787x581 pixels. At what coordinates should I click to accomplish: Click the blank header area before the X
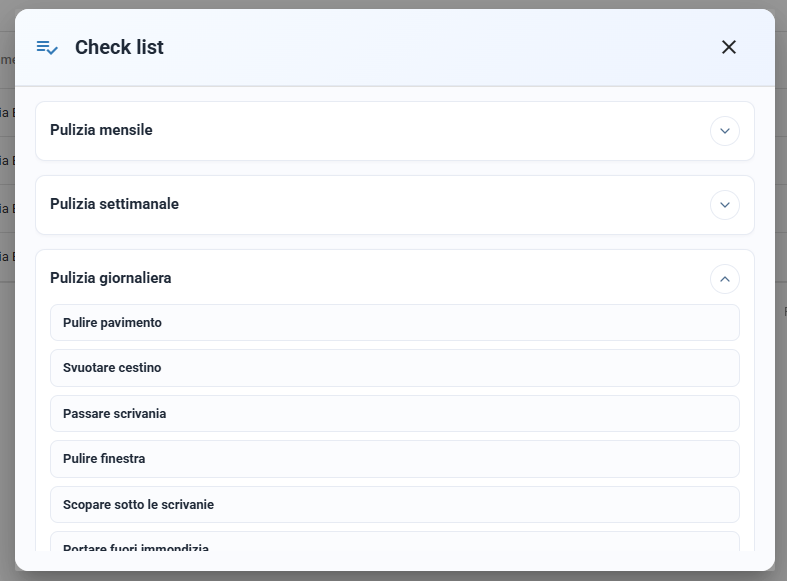pyautogui.click(x=442, y=47)
